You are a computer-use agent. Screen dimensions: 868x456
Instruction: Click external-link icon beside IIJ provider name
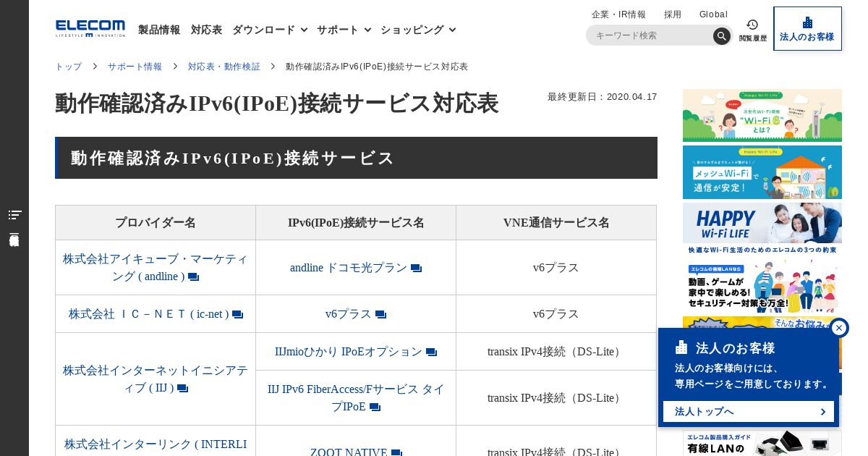pyautogui.click(x=182, y=389)
